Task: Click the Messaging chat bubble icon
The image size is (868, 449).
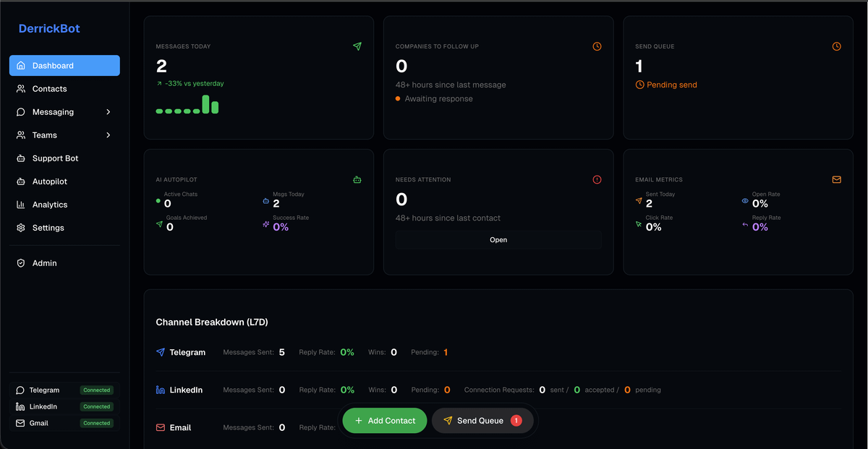Action: tap(21, 112)
